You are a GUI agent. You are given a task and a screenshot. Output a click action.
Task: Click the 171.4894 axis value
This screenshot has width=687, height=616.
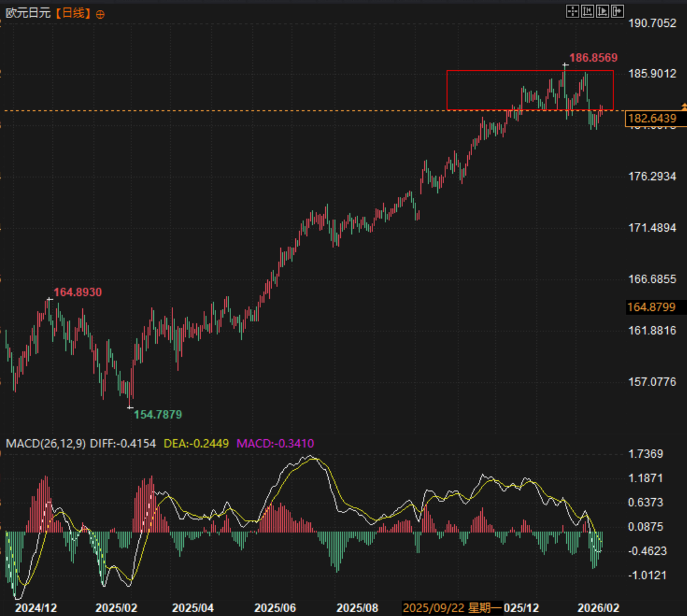pos(652,227)
